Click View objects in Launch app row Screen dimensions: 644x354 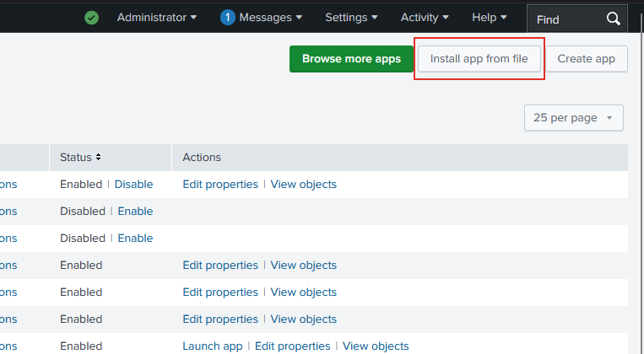(376, 346)
